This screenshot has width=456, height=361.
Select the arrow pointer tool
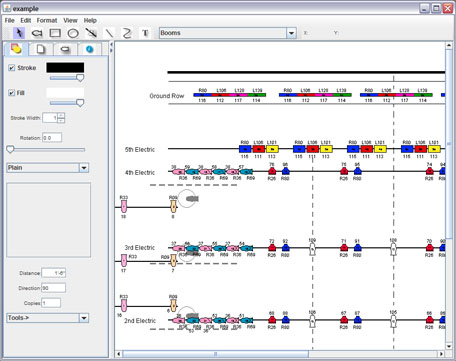coord(19,33)
